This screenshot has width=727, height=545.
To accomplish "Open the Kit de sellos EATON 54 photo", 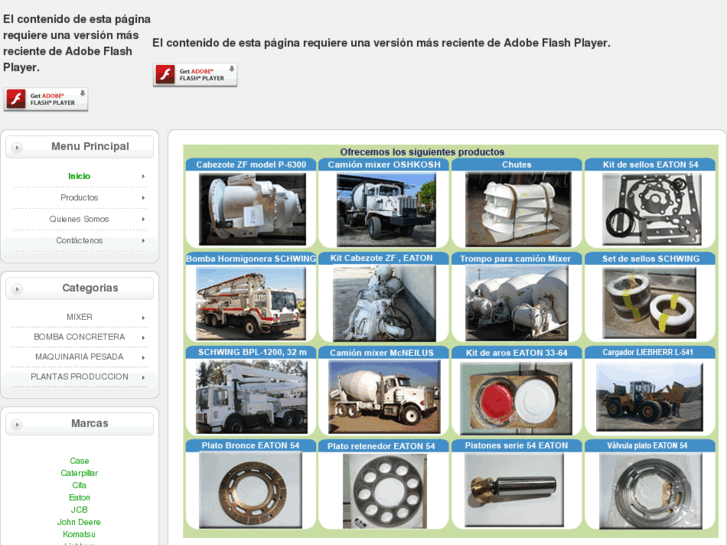I will coord(651,209).
